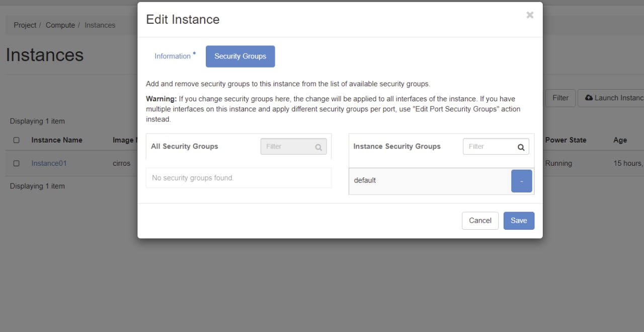Screen dimensions: 644x332
Task: Click the search icon in All Security Groups filter
Action: pyautogui.click(x=318, y=147)
